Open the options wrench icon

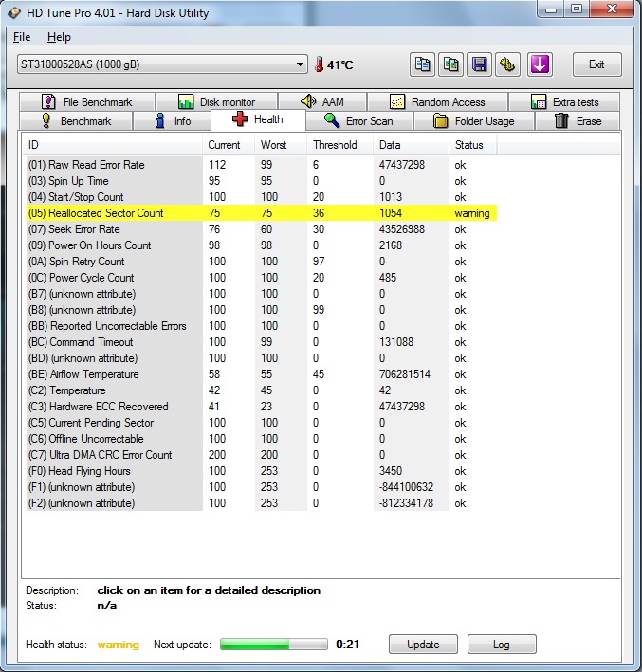507,64
